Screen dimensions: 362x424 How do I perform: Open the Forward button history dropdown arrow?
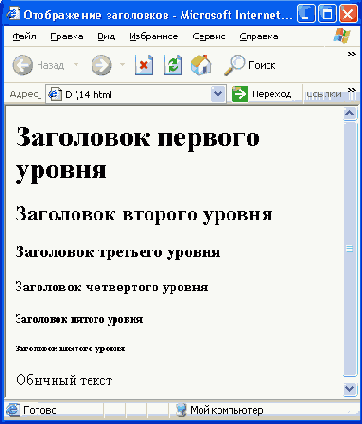pos(122,64)
